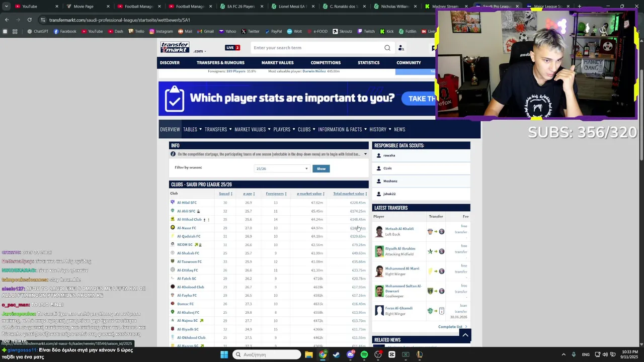Sort table by Squad column
Viewport: 644px width, 362px height.
click(225, 194)
